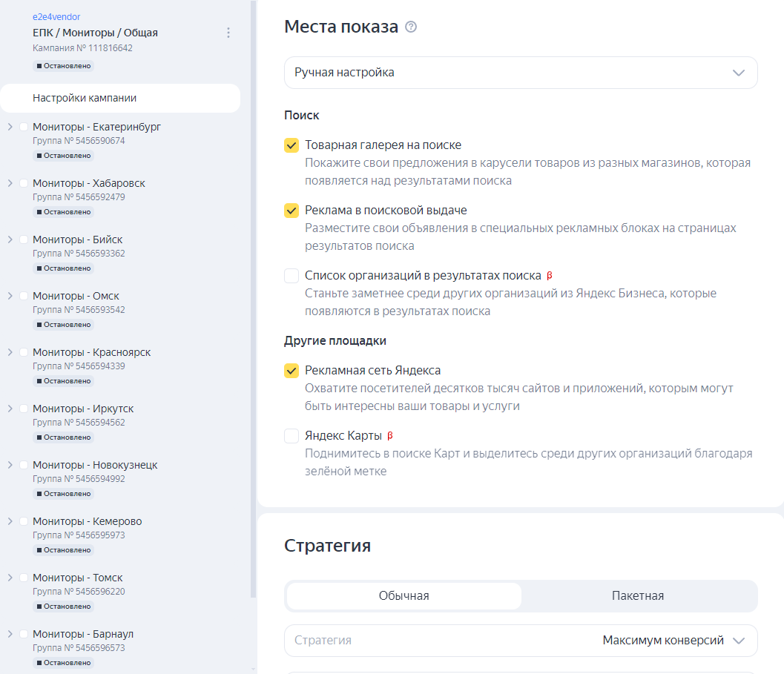Expand the Мониторы - Хабаровск group

coord(10,183)
